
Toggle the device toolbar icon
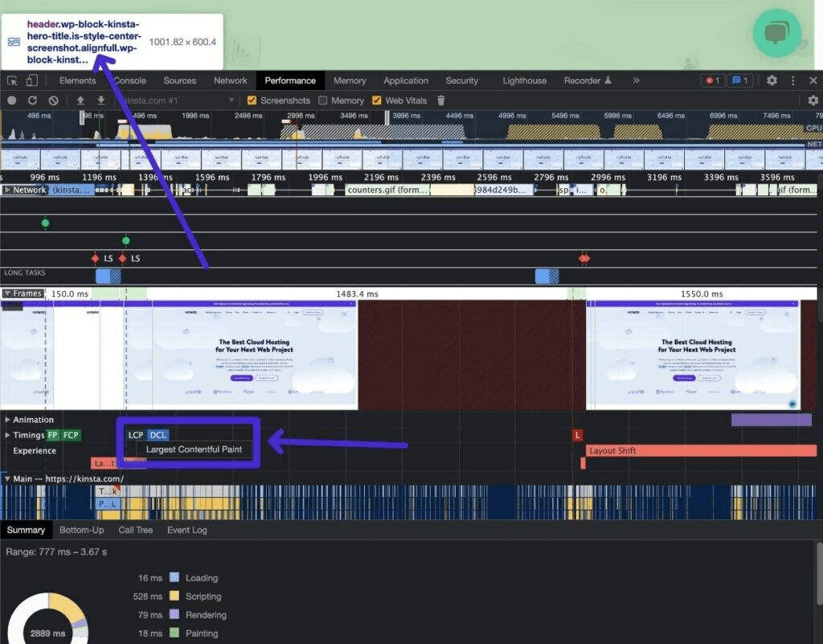point(32,80)
